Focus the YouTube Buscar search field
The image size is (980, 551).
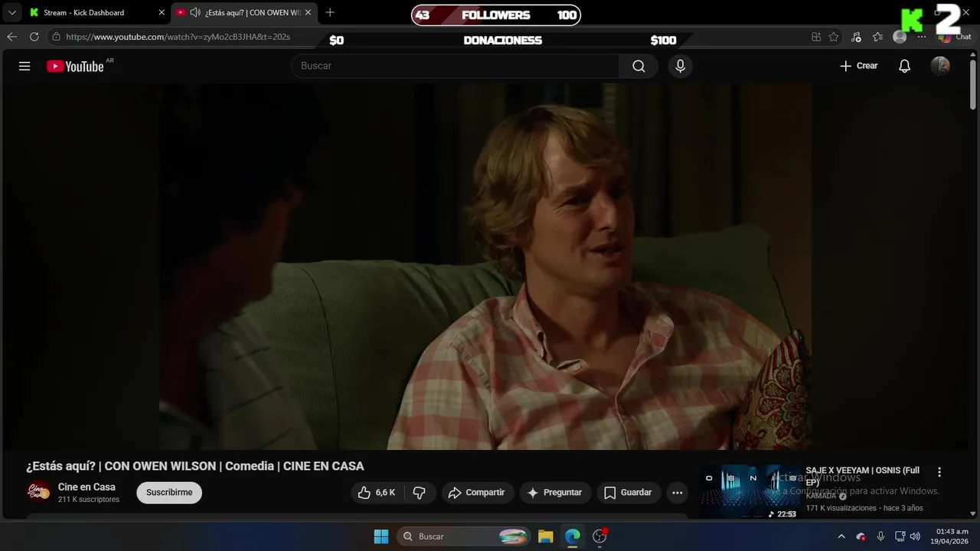456,66
